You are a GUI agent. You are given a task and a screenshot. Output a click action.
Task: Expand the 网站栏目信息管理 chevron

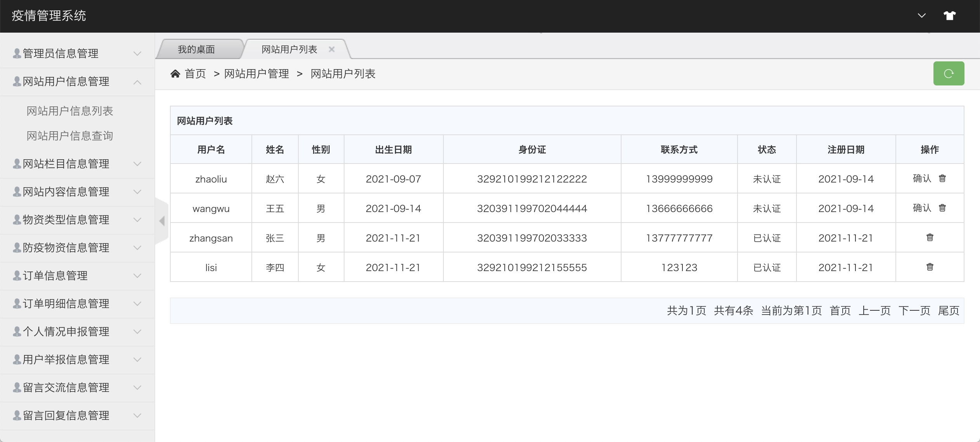pos(137,164)
